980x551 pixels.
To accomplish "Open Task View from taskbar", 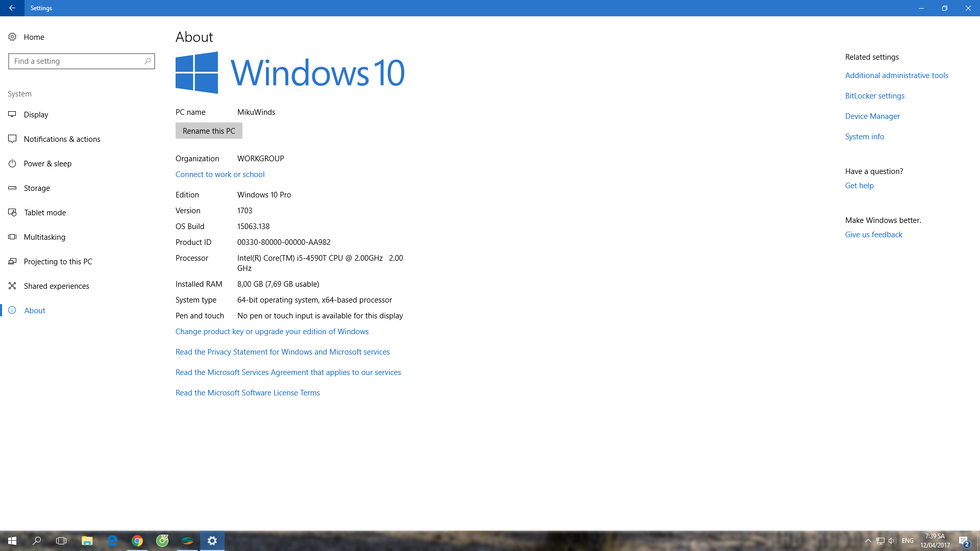I will 61,541.
